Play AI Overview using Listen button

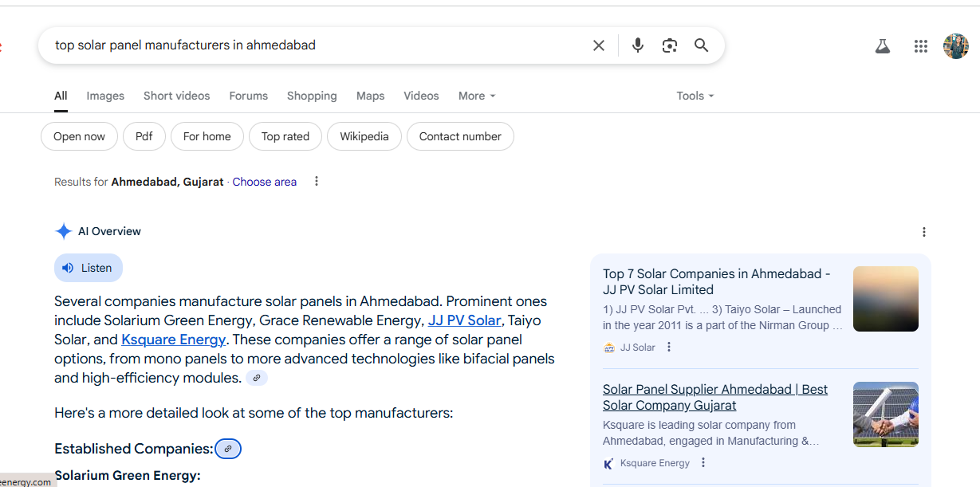click(x=89, y=268)
